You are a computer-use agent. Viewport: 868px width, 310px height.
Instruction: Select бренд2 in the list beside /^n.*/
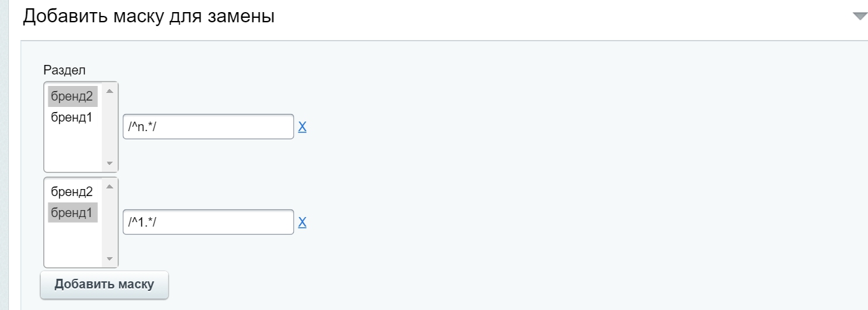click(73, 96)
